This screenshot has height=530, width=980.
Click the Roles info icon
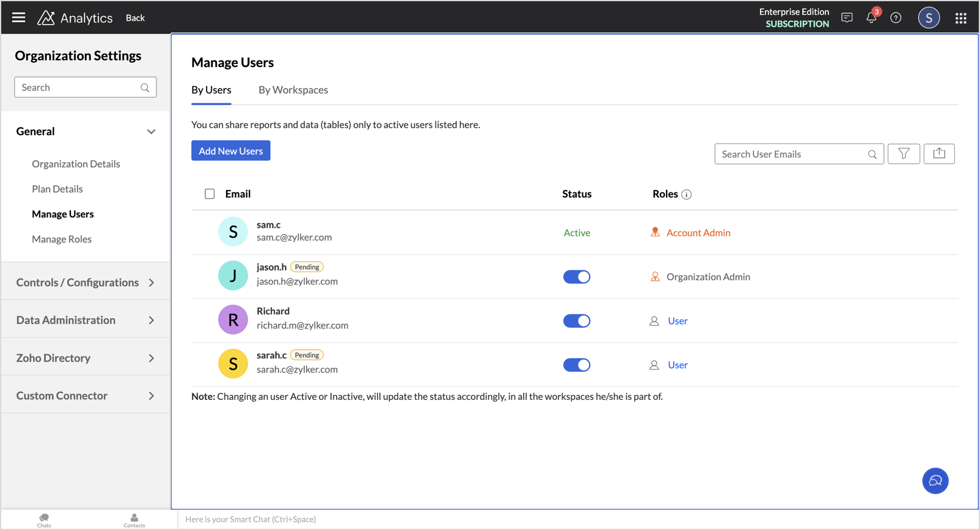coord(687,195)
